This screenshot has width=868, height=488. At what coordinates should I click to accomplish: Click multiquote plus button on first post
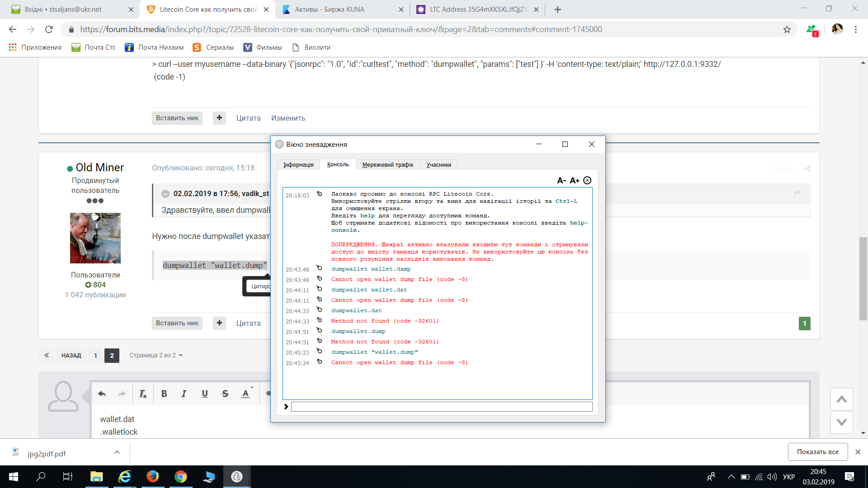pos(219,118)
